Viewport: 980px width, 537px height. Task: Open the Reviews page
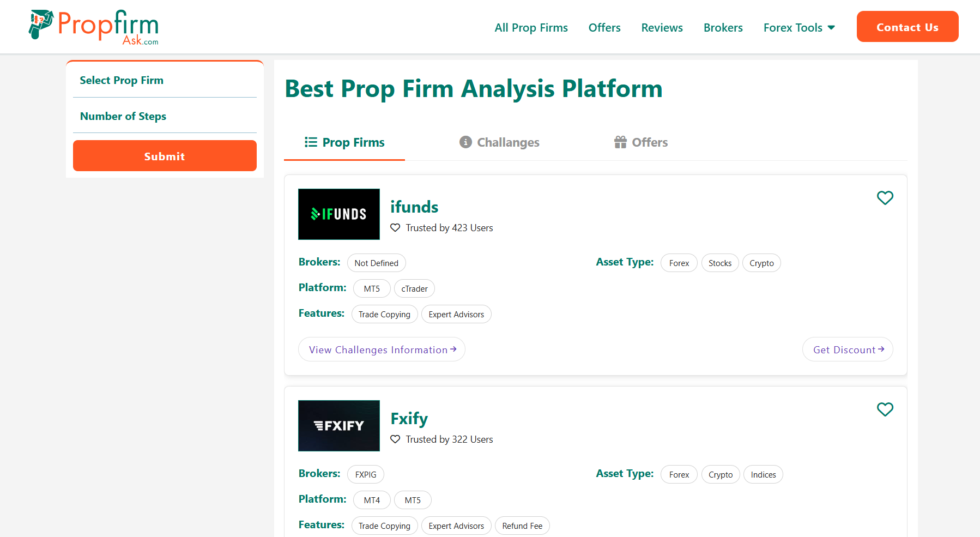pos(662,27)
